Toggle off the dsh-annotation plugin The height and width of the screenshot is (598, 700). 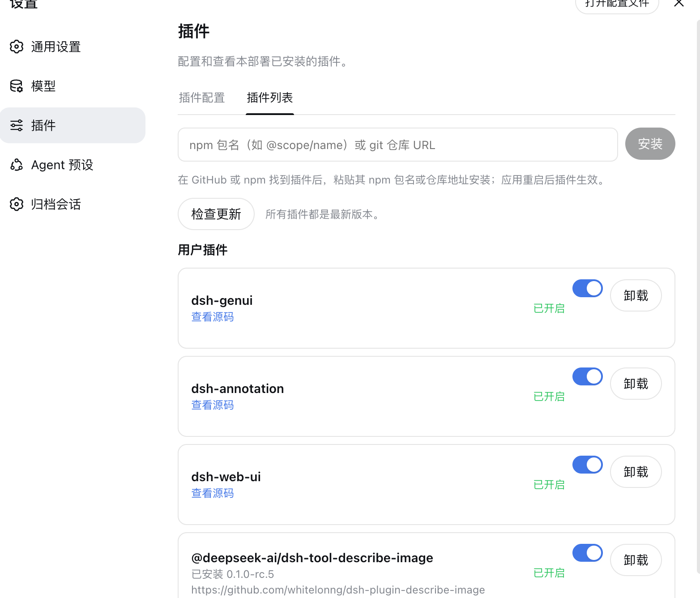(x=587, y=376)
